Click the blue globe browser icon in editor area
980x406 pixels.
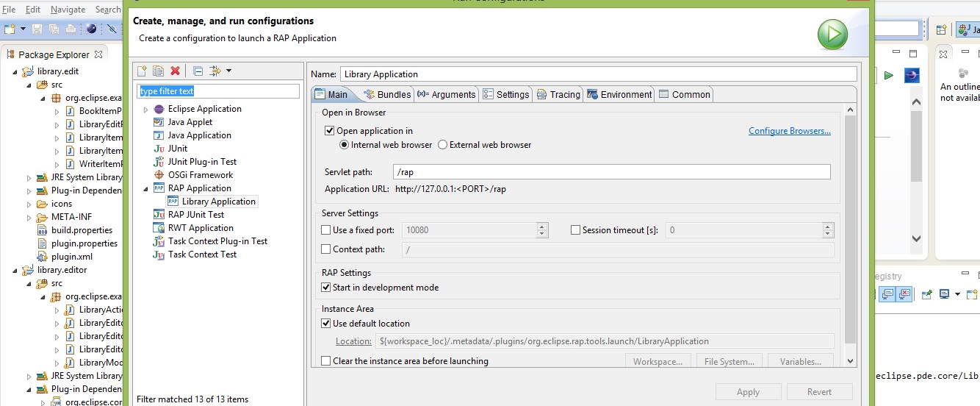(911, 75)
